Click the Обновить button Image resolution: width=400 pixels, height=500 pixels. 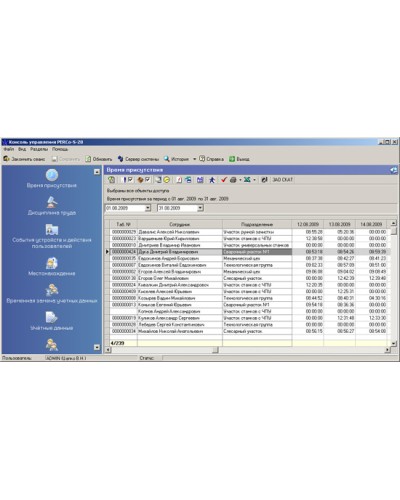tap(99, 159)
